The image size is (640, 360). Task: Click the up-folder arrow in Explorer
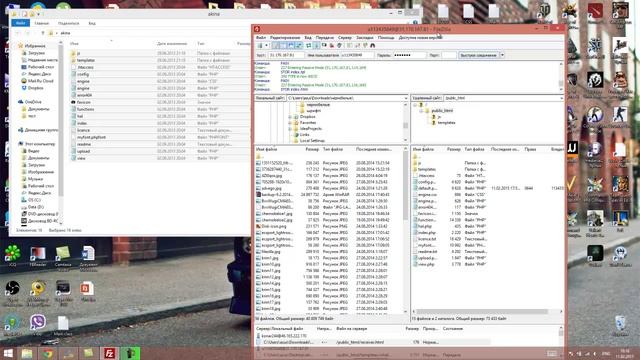[x=42, y=33]
